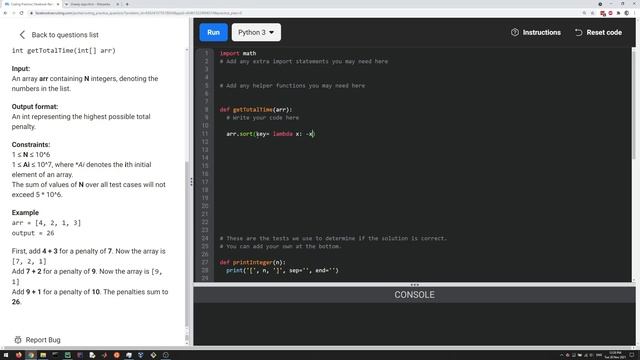Viewport: 640px width, 360px height.
Task: Click the browser forward arrow
Action: click(13, 13)
